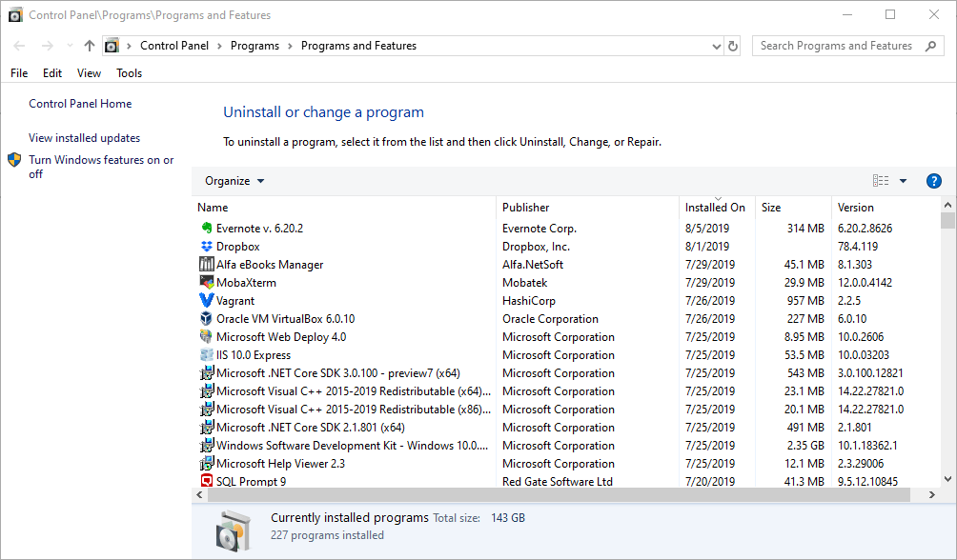Click the Oracle VM VirtualBox icon
Image resolution: width=957 pixels, height=560 pixels.
click(206, 318)
